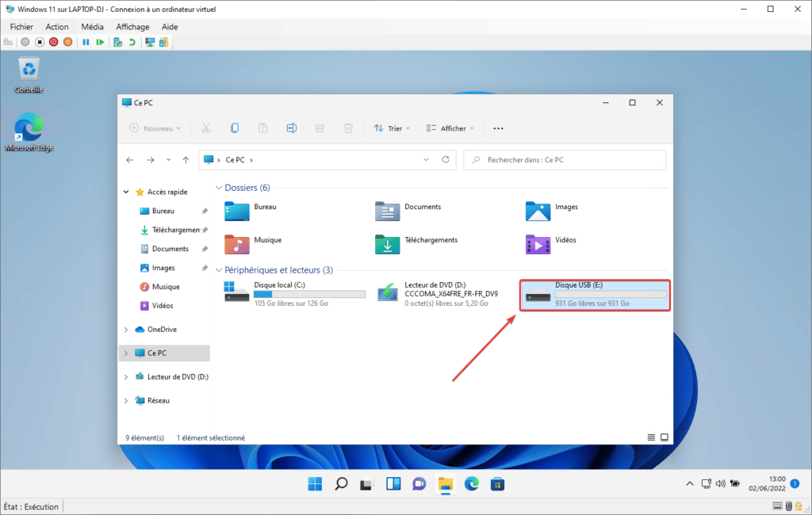Go up one folder level arrow
Viewport: 812px width, 515px height.
[186, 159]
